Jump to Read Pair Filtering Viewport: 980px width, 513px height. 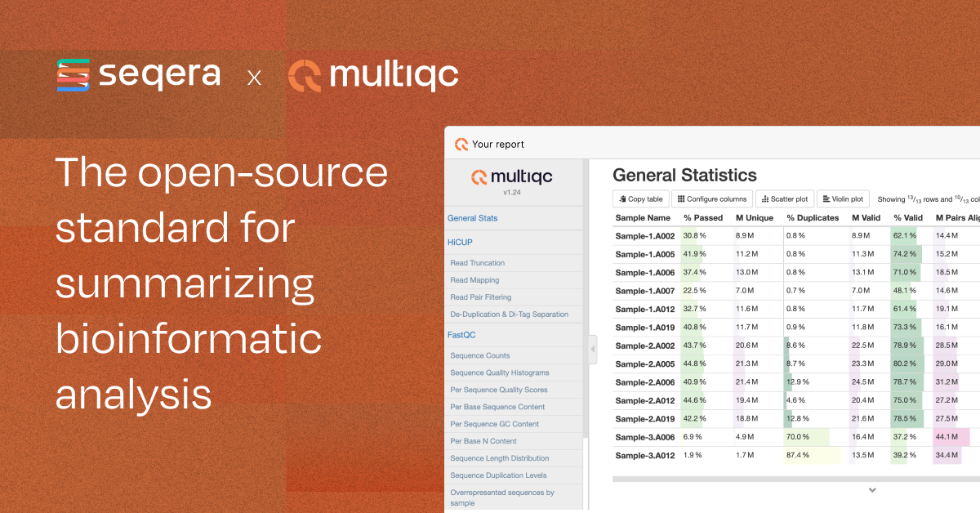pyautogui.click(x=481, y=297)
